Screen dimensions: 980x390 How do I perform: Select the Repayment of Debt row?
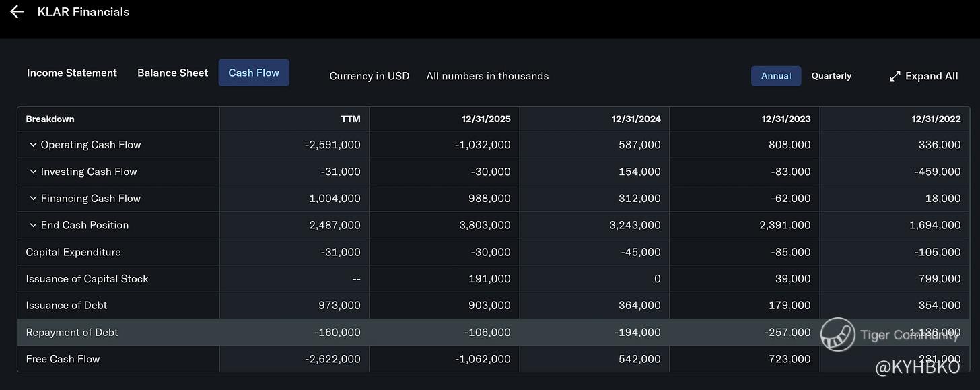tap(493, 332)
